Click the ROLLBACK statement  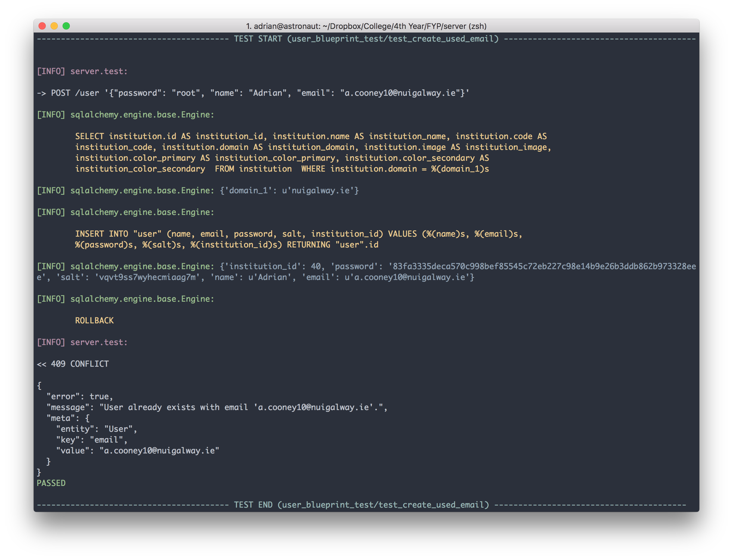coord(94,321)
